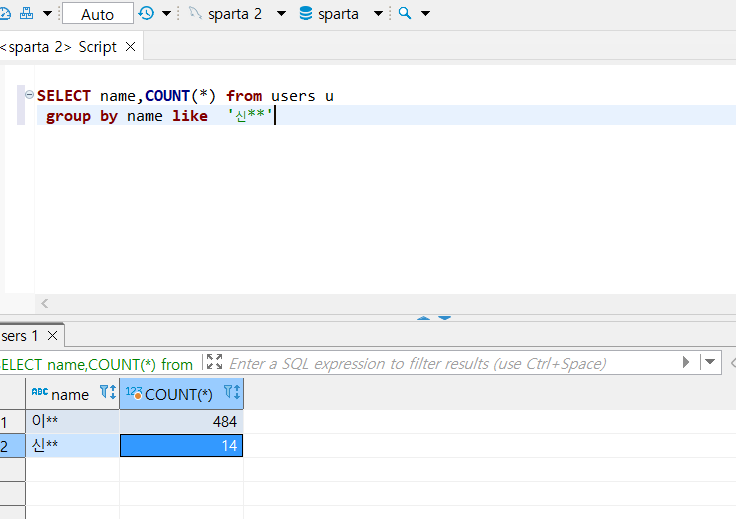Open the sparta 2 connection dropdown arrow
736x519 pixels.
[282, 13]
